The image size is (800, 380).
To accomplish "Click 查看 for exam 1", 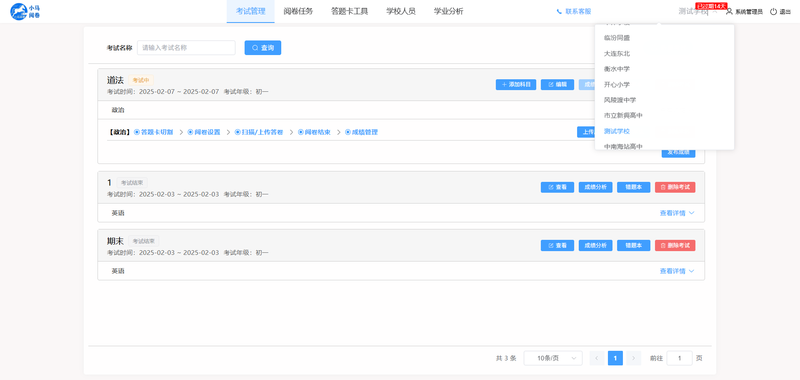I will [557, 187].
